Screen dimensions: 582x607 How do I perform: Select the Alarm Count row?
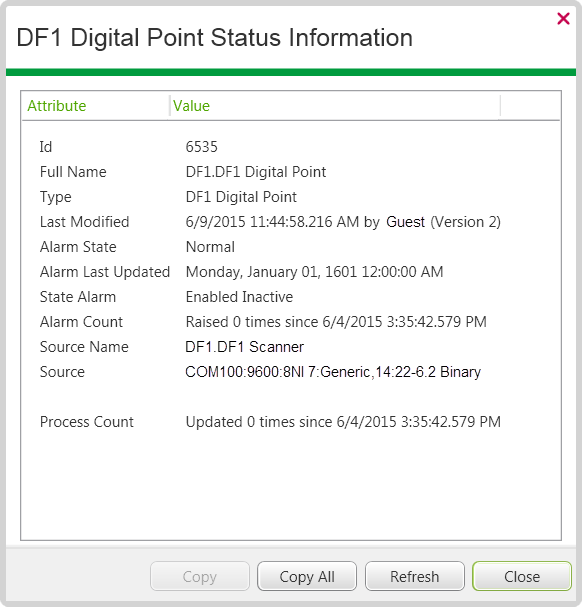click(290, 322)
